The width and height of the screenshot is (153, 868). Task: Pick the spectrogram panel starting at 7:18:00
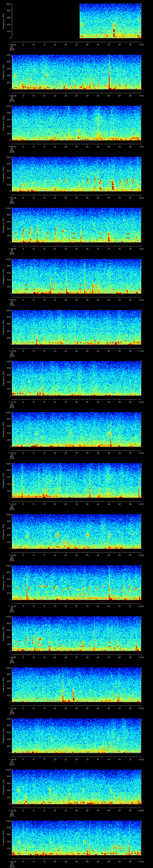[77, 736]
